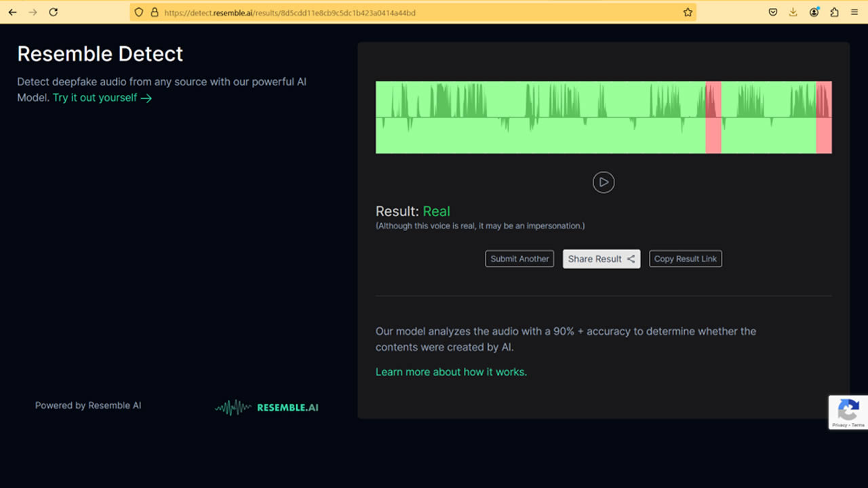This screenshot has height=488, width=868.
Task: Click the Share Result button
Action: [601, 259]
